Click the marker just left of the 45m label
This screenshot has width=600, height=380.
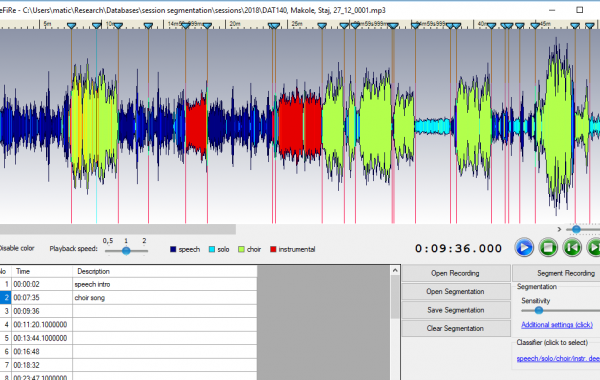coord(535,26)
